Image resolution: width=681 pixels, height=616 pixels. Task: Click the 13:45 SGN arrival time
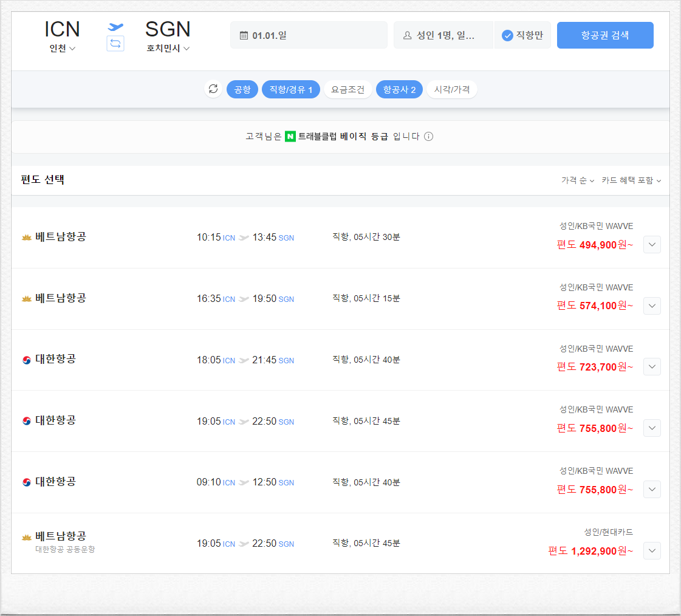273,237
